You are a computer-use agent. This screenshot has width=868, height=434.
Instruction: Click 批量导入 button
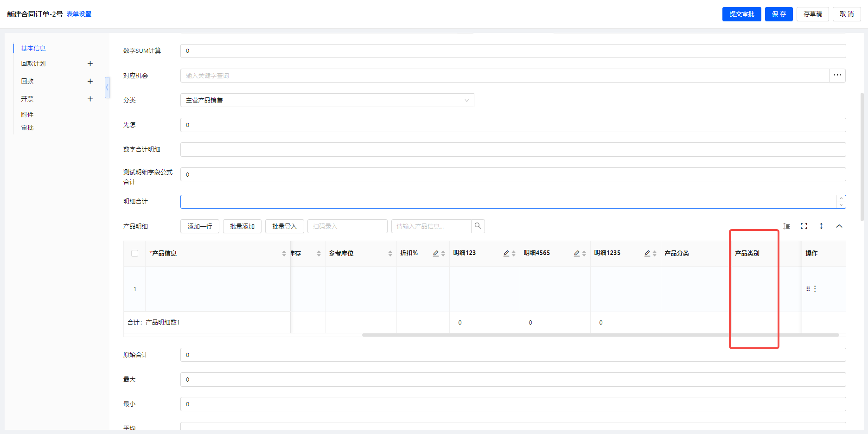tap(284, 226)
